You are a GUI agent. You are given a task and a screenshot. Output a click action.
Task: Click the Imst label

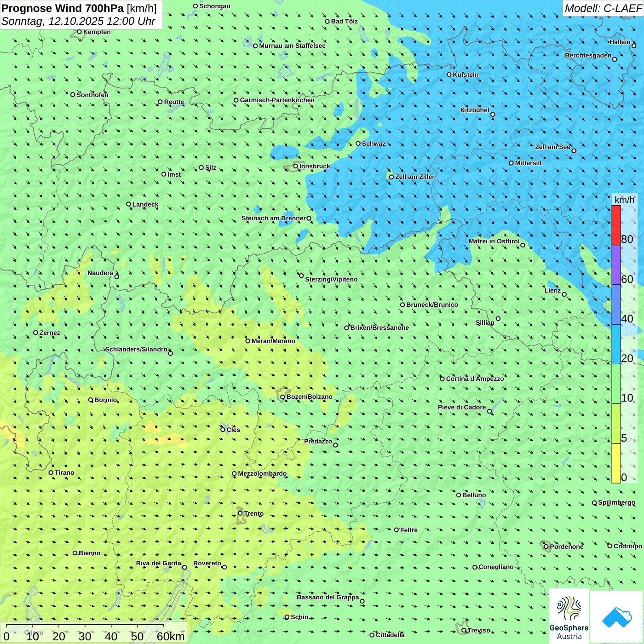174,174
